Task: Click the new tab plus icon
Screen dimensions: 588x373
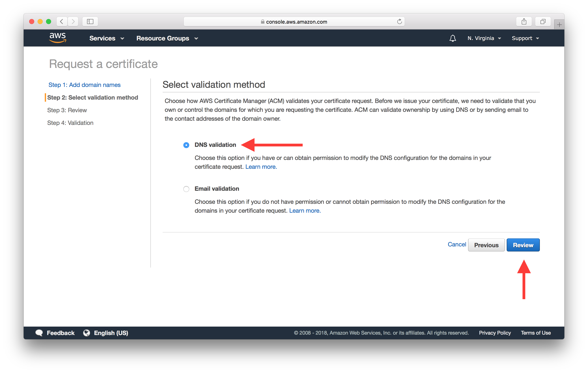Action: coord(559,25)
